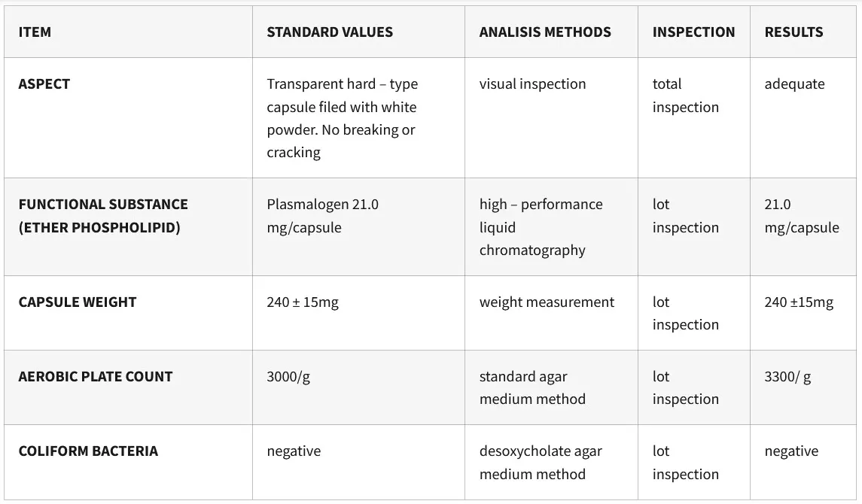The height and width of the screenshot is (504, 862).
Task: Select the '3300/ g' result cell
Action: 787,377
